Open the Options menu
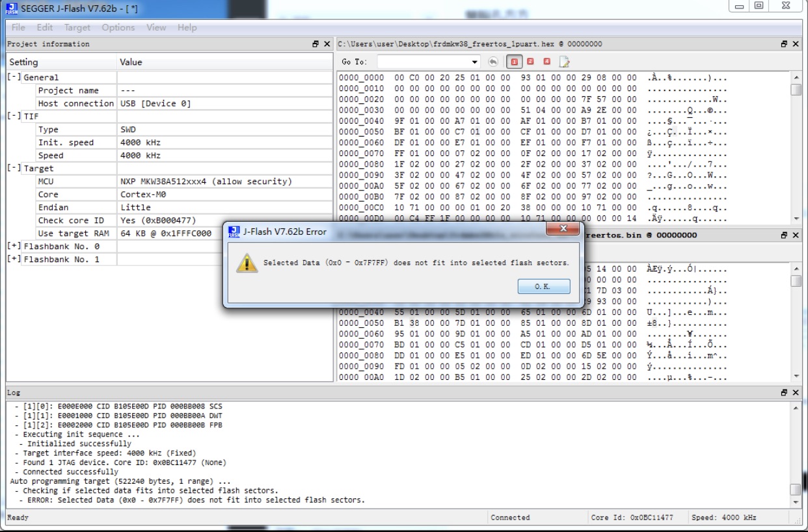The image size is (808, 532). [118, 27]
